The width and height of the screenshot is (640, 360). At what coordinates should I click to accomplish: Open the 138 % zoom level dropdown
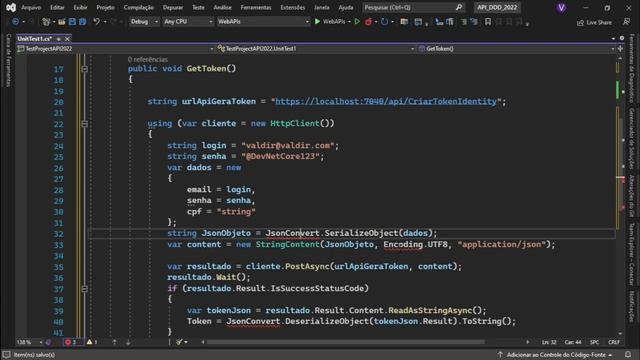pos(29,342)
